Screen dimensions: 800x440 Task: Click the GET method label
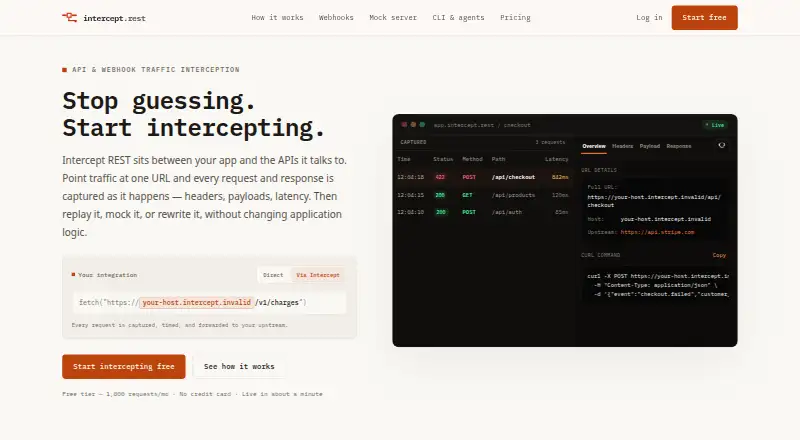pyautogui.click(x=467, y=195)
